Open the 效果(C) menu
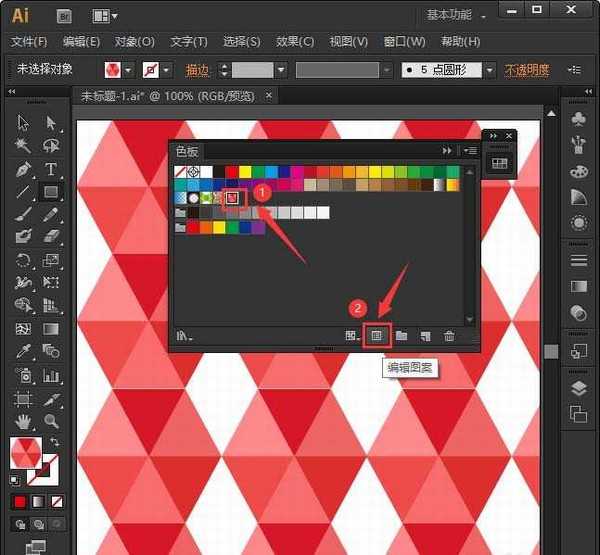The image size is (600, 555). 294,42
